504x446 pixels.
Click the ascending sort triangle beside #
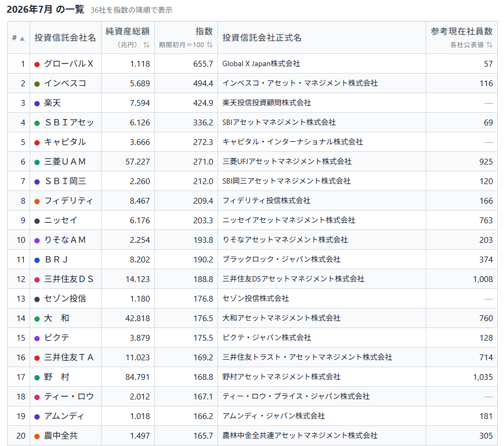pos(22,39)
